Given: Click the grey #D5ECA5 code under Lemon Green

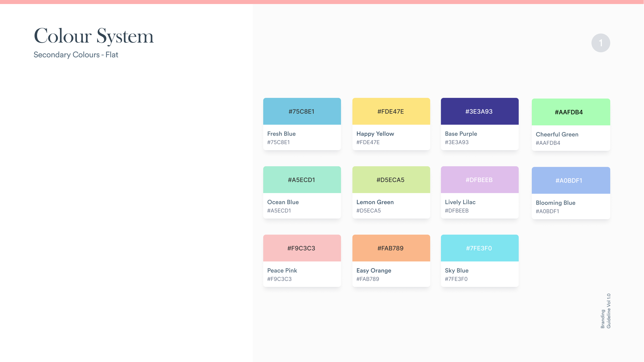Looking at the screenshot, I should [x=369, y=211].
